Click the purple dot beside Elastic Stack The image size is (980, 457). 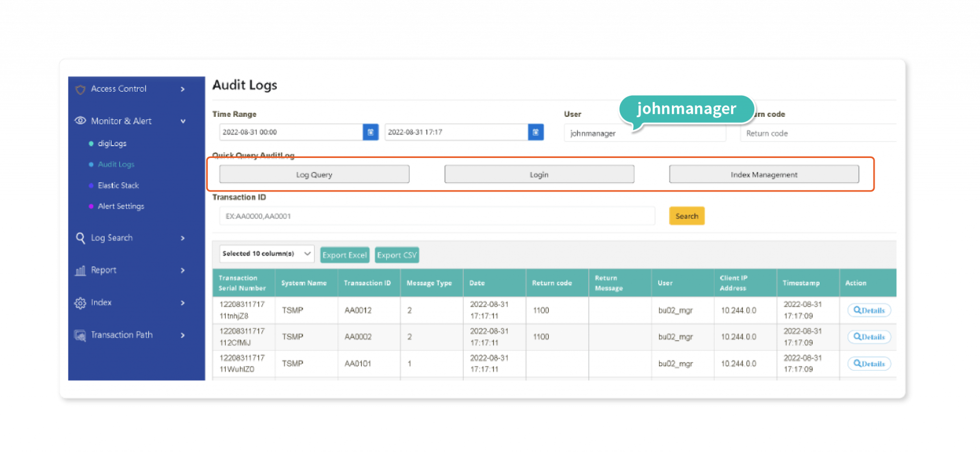tap(91, 185)
